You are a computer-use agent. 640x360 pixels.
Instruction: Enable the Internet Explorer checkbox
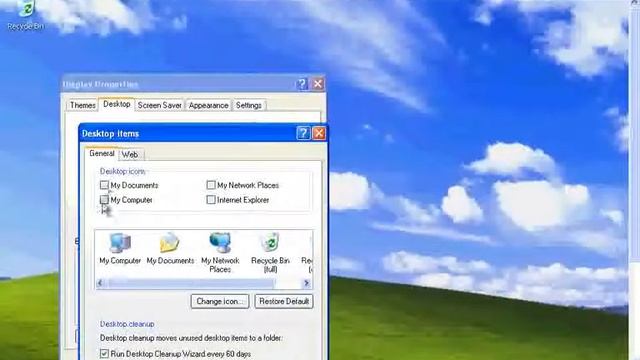[211, 200]
